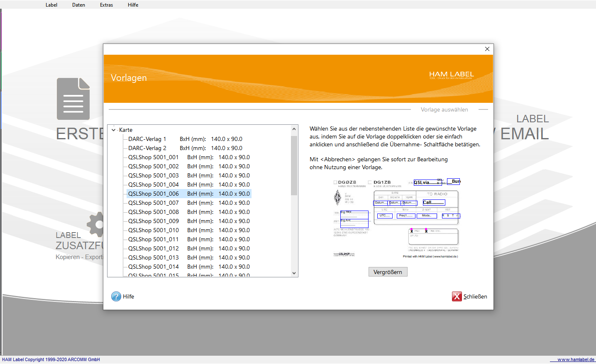Click the QSL card preview thumbnail
This screenshot has height=364, width=596.
(x=397, y=218)
